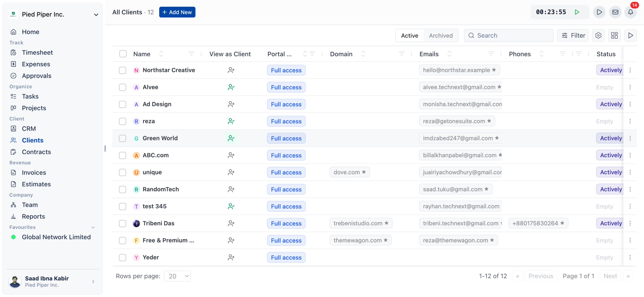View as client for Green World
Viewport: 644px width, 297px height.
(231, 138)
